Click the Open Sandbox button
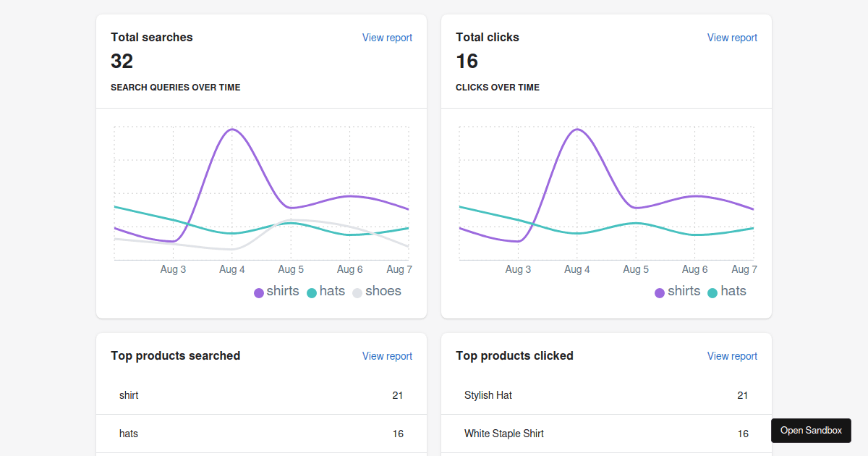868x456 pixels. coord(811,430)
